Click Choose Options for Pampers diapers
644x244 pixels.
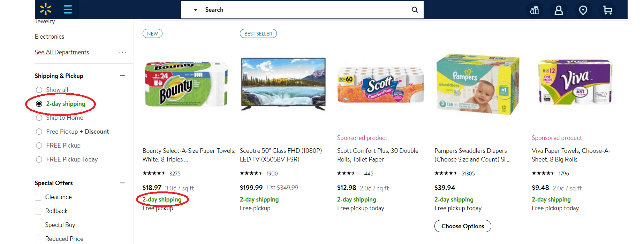pyautogui.click(x=463, y=226)
